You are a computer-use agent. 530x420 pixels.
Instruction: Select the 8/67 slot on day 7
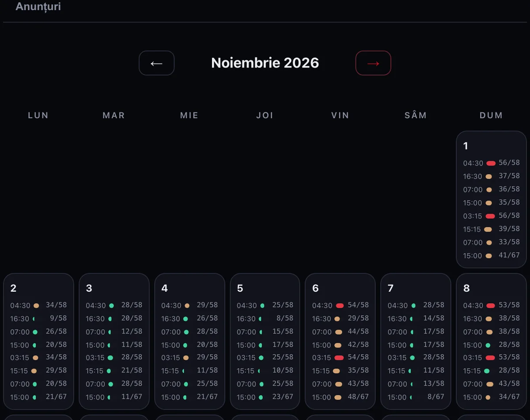(x=416, y=397)
